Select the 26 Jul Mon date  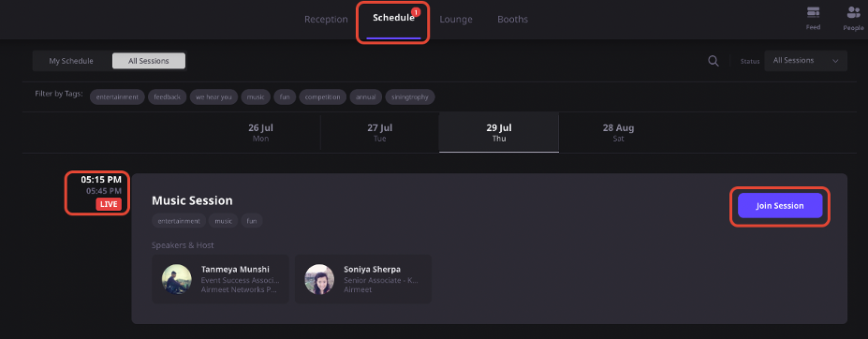pos(260,132)
